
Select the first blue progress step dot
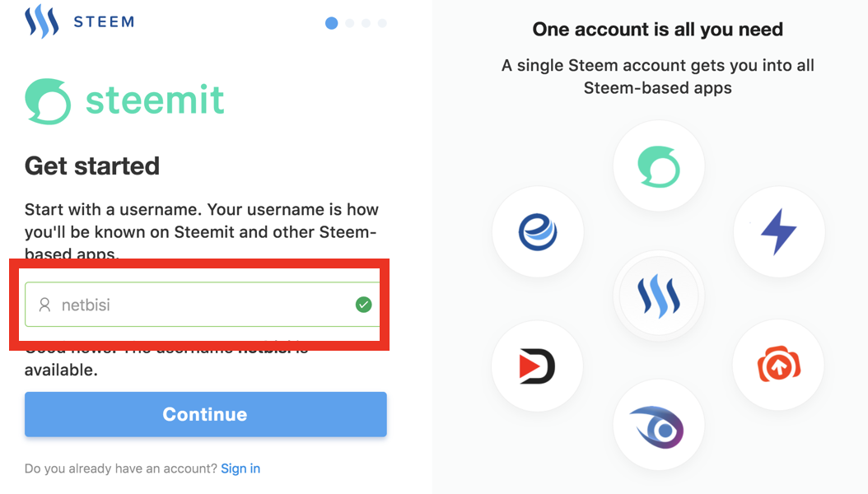tap(332, 23)
